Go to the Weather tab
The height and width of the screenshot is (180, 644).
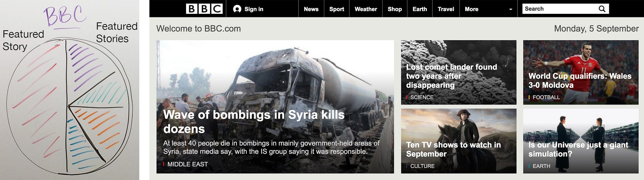point(366,9)
